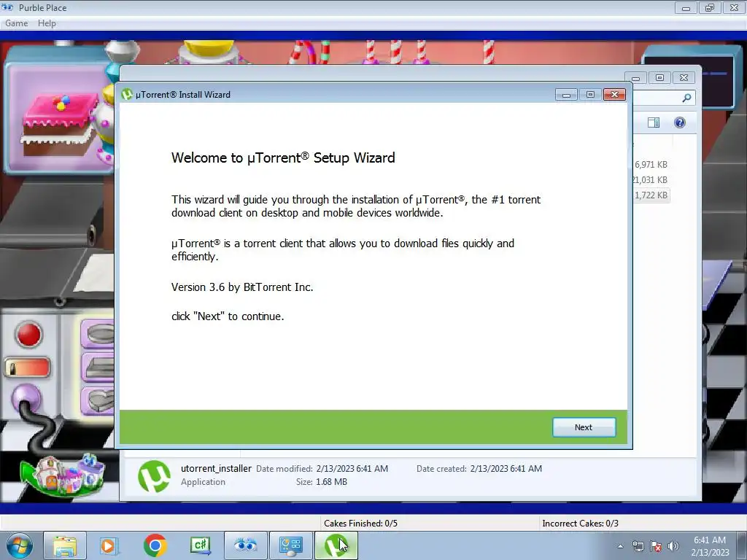Open the clock showing 6:41 AM
This screenshot has height=560, width=747.
pyautogui.click(x=709, y=540)
